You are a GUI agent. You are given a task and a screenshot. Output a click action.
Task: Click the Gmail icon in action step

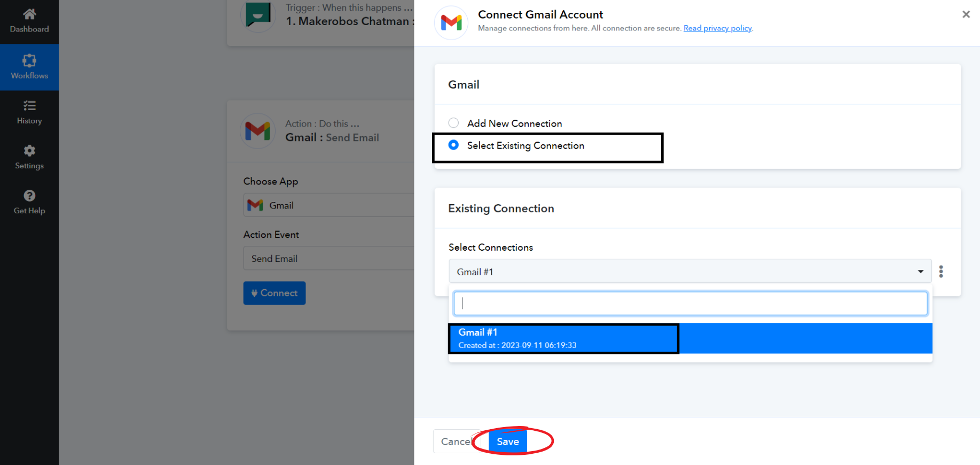click(x=257, y=131)
